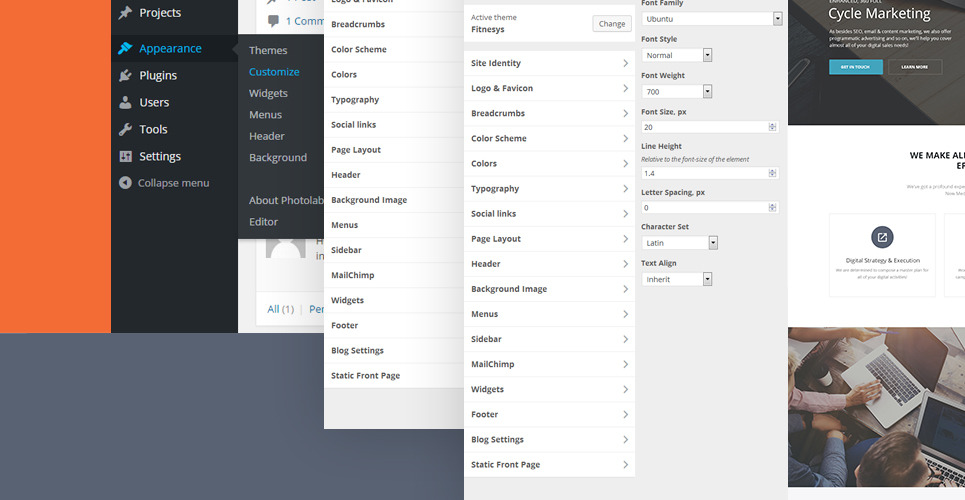965x500 pixels.
Task: Select Customize in the Appearance submenu
Action: coord(274,72)
